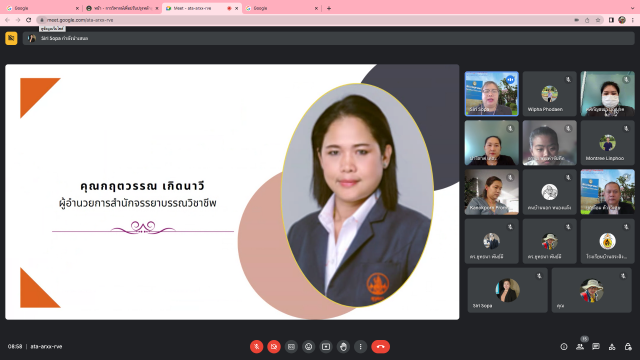640x360 pixels.
Task: Select Siri Sopa tile showing circular avatar
Action: [507, 290]
